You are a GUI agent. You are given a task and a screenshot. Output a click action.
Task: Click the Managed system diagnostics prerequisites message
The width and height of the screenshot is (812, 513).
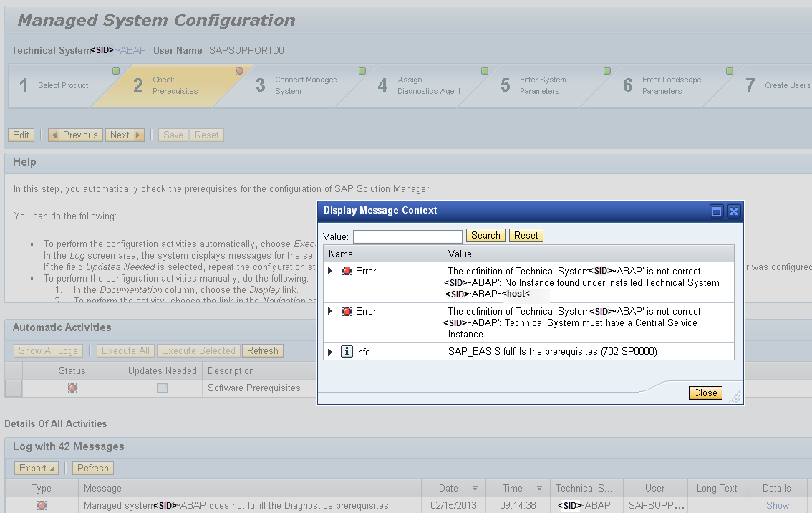(x=236, y=506)
